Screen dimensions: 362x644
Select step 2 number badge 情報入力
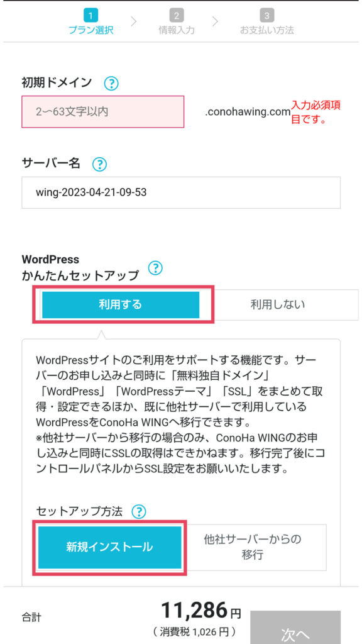tap(177, 16)
